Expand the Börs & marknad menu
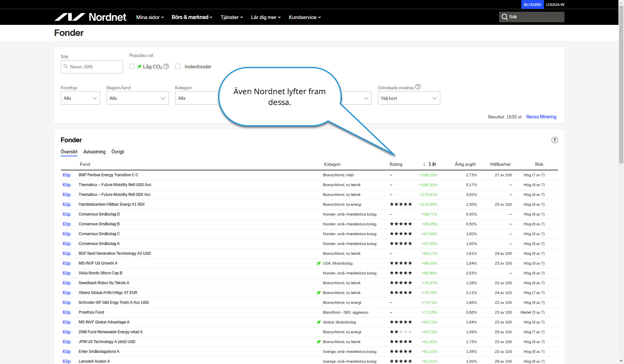The width and height of the screenshot is (624, 364). [192, 17]
